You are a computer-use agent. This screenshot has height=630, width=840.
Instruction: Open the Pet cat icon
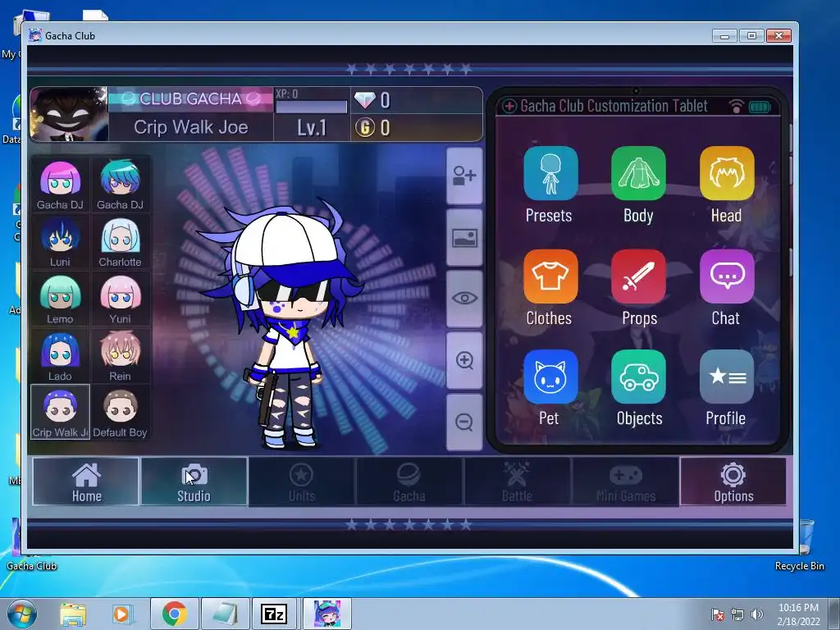[x=550, y=377]
